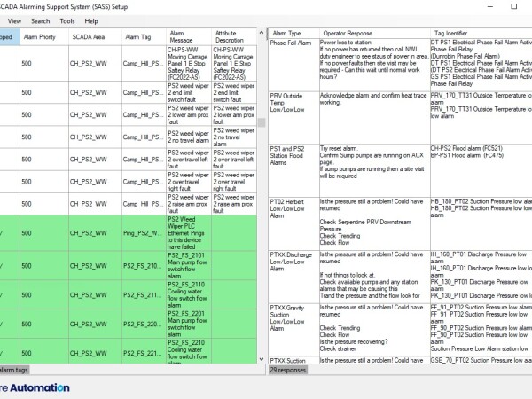This screenshot has width=532, height=399.
Task: Click 'PS2 weed wiper 2 raise arm prox fault' message
Action: pyautogui.click(x=189, y=204)
